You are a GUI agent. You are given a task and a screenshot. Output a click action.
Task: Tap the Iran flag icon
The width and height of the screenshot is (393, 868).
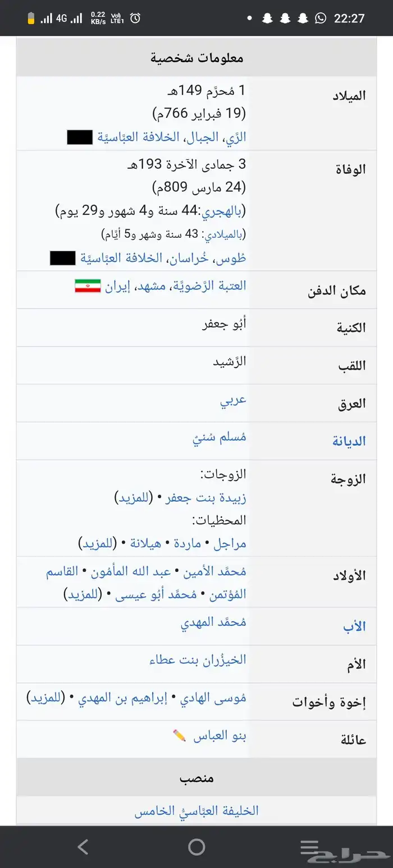[x=88, y=285]
